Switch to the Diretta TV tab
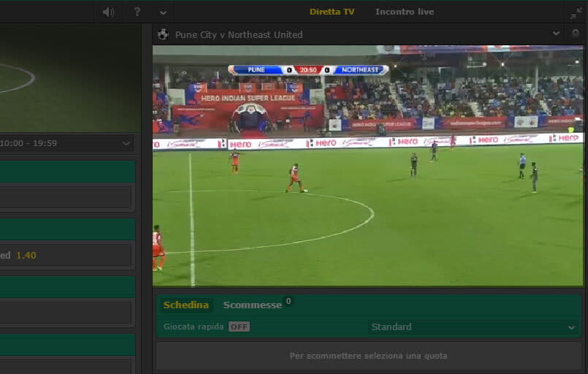Viewport: 588px width, 374px height. click(x=332, y=12)
